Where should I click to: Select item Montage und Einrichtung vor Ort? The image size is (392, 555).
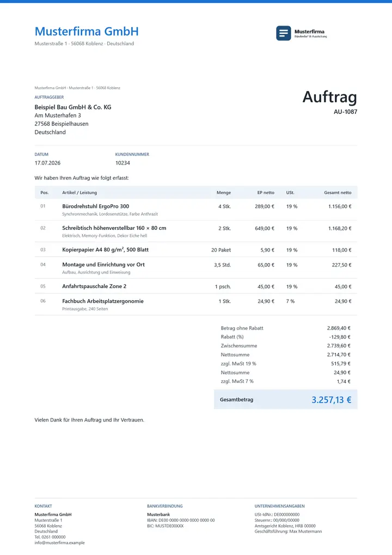point(103,264)
